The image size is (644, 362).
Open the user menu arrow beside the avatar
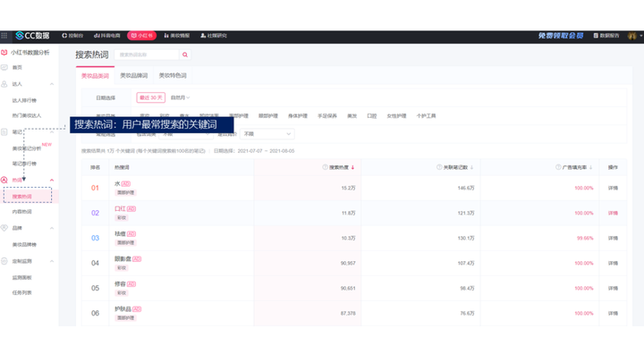point(640,36)
